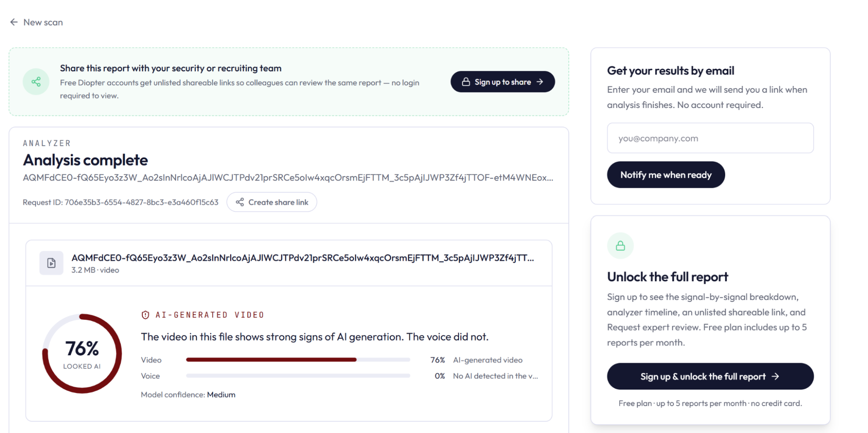Click the video file icon next to filename
Image resolution: width=868 pixels, height=433 pixels.
pyautogui.click(x=51, y=263)
